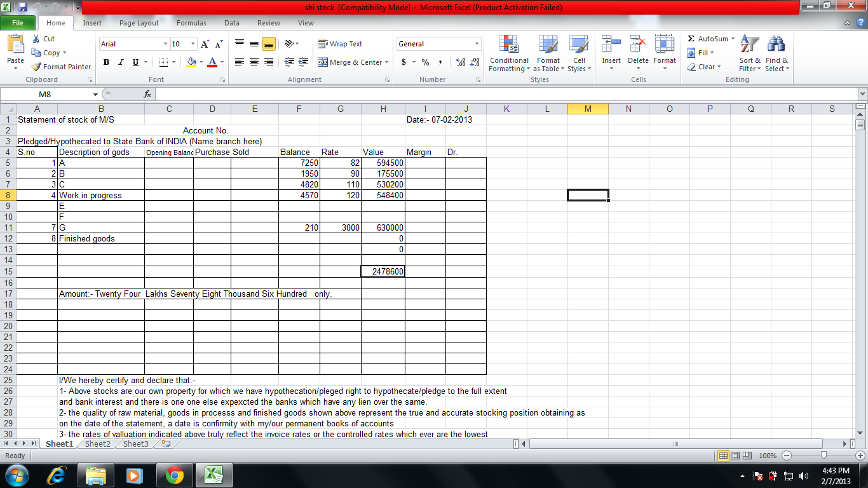The height and width of the screenshot is (488, 868).
Task: Expand the AutoSum dropdown arrow
Action: click(733, 39)
